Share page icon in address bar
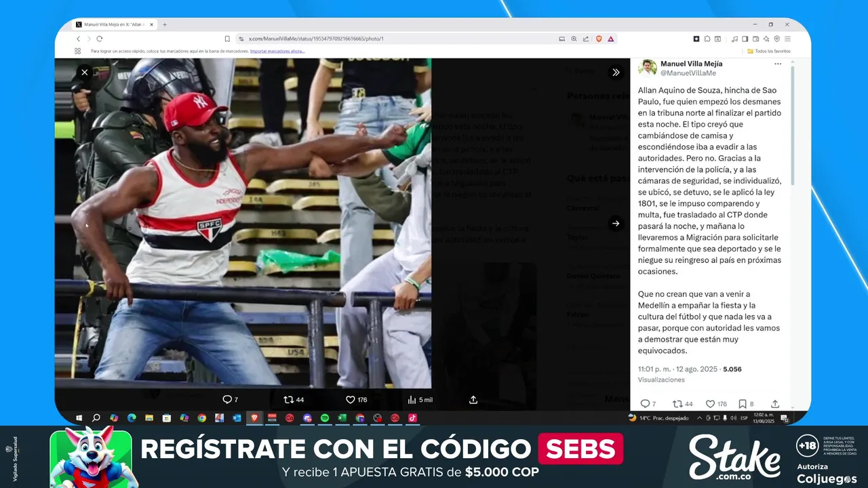 pyautogui.click(x=586, y=39)
